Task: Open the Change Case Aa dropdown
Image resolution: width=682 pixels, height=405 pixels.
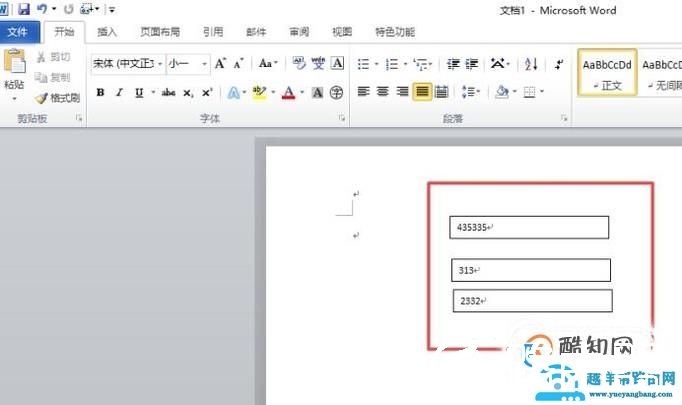Action: [x=268, y=64]
